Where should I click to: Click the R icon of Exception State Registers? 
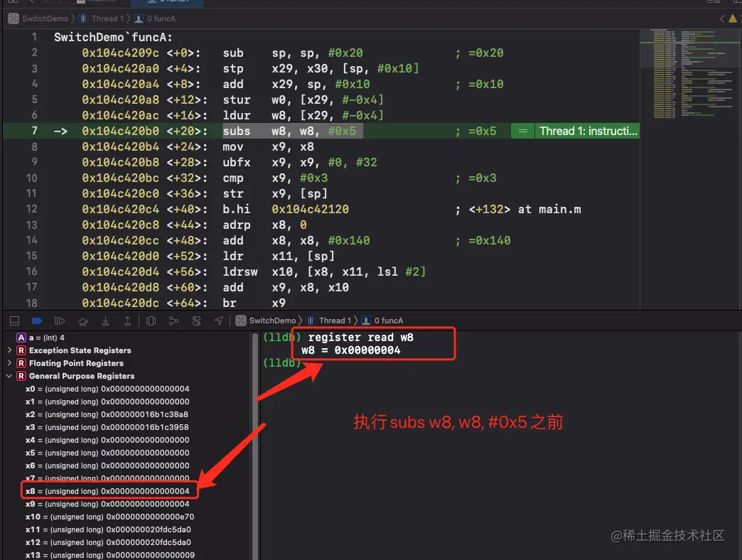click(21, 350)
